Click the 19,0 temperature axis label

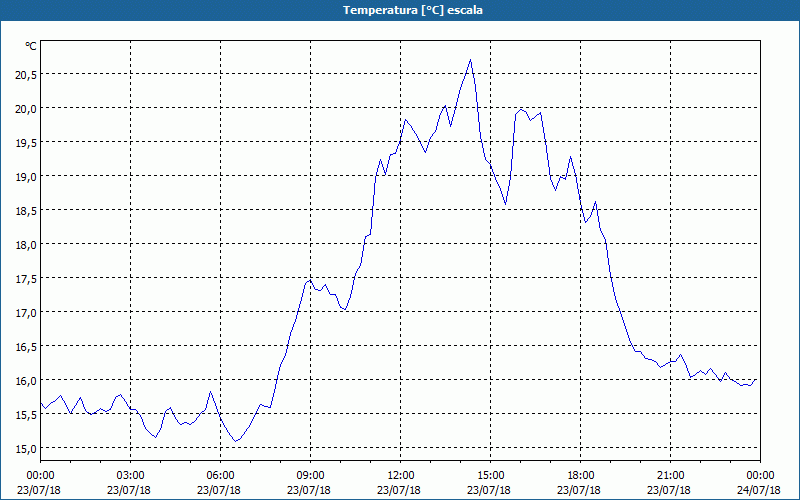tap(26, 177)
